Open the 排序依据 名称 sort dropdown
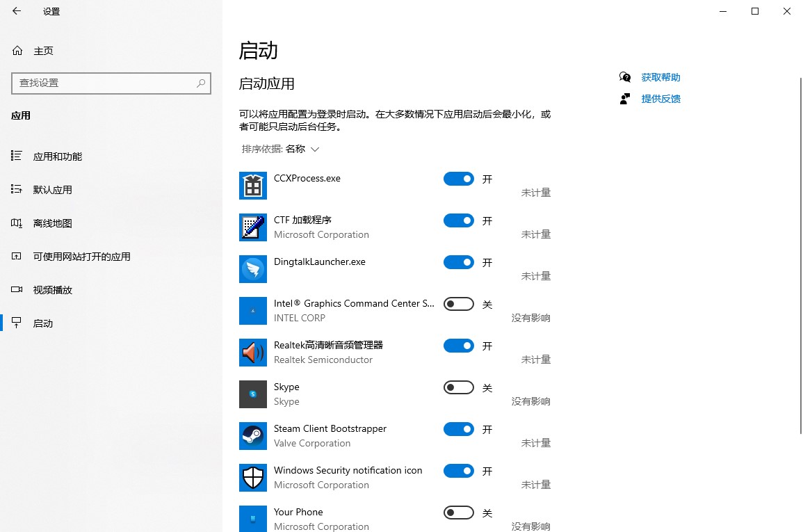803x532 pixels. click(x=302, y=149)
